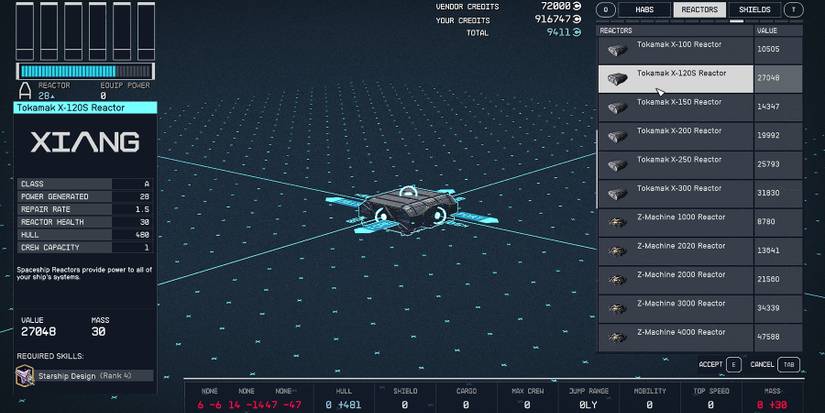Select the Reactors tab
The image size is (825, 413).
tap(699, 10)
